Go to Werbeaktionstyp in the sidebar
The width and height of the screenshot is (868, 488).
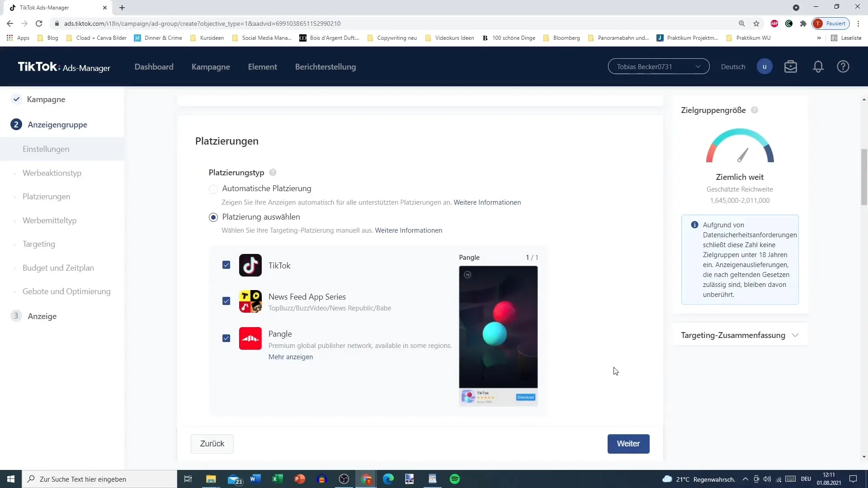click(52, 173)
